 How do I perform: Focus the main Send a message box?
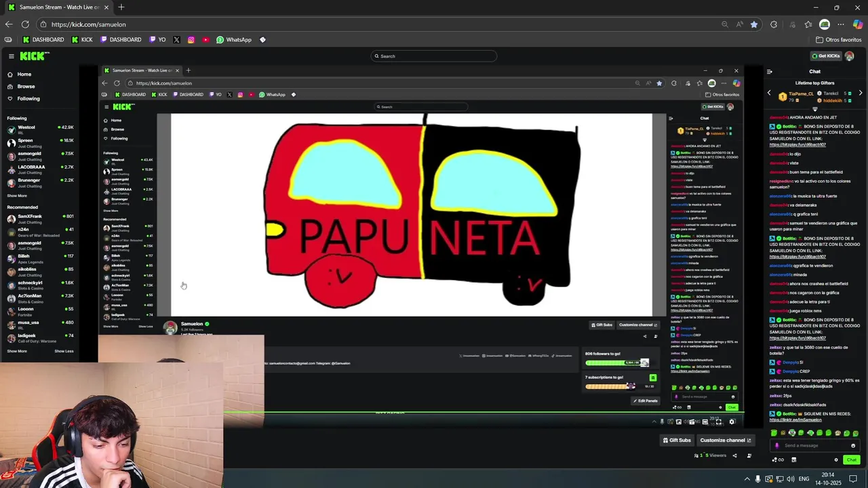click(815, 445)
